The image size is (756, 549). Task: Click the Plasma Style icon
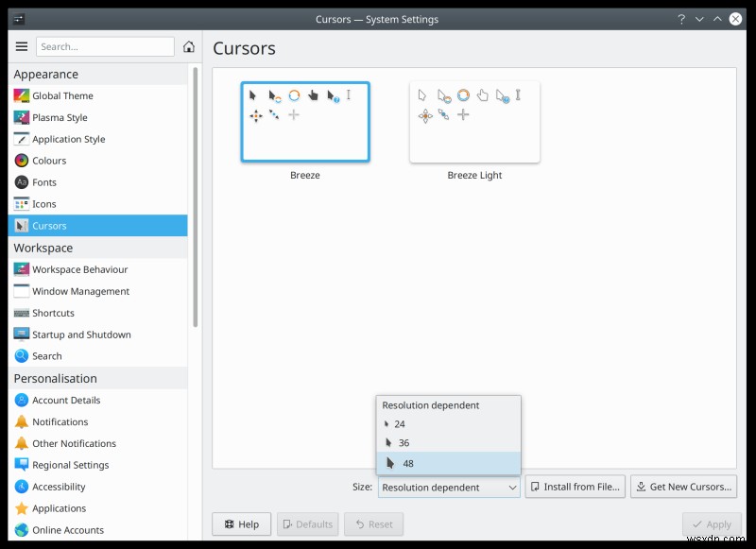(x=22, y=117)
